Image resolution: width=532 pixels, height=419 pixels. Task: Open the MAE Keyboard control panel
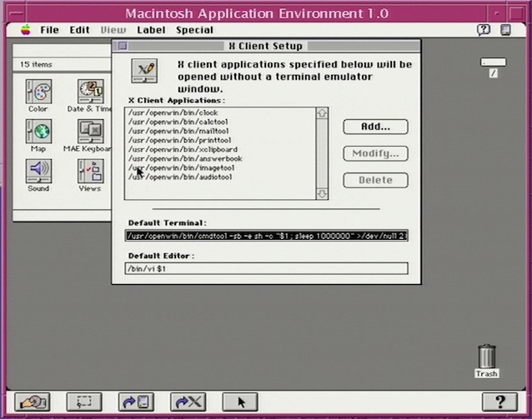point(90,131)
